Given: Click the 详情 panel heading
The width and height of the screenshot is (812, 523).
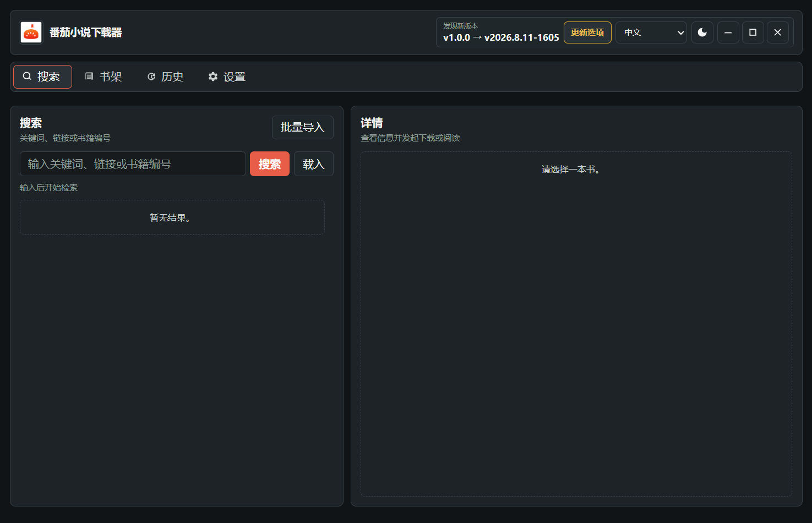Looking at the screenshot, I should coord(372,123).
